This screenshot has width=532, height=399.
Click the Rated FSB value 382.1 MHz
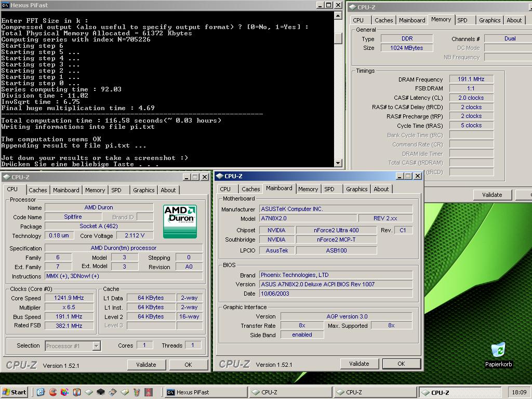tap(69, 326)
